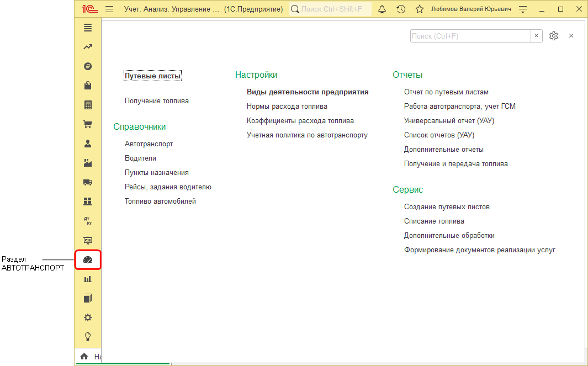The width and height of the screenshot is (588, 366).
Task: Select Отчет по путевым листам report
Action: 446,92
